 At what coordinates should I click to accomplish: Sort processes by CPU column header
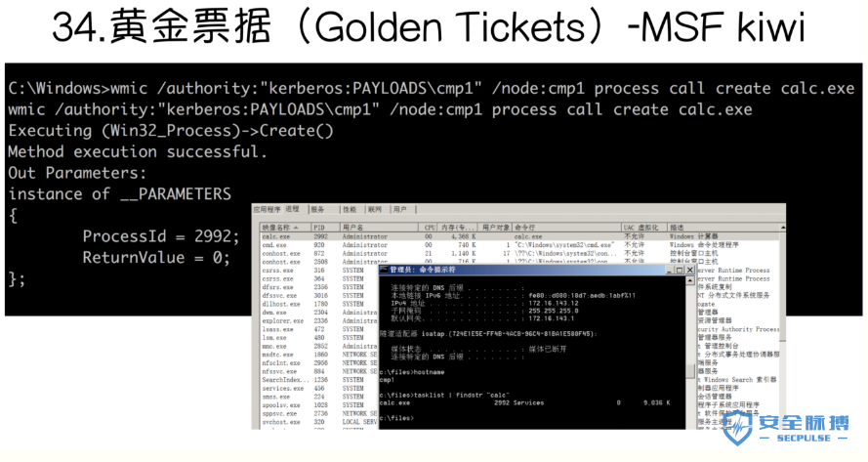429,228
